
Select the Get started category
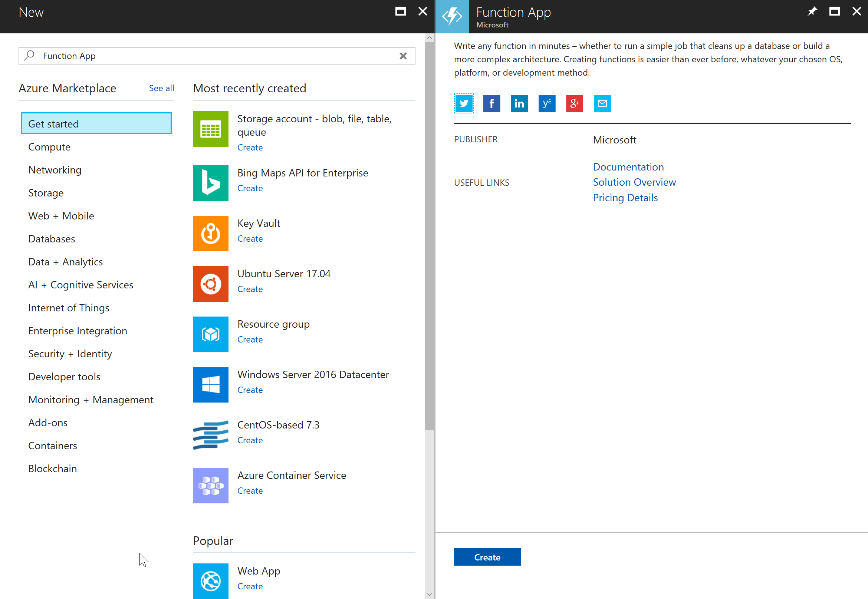click(x=96, y=123)
